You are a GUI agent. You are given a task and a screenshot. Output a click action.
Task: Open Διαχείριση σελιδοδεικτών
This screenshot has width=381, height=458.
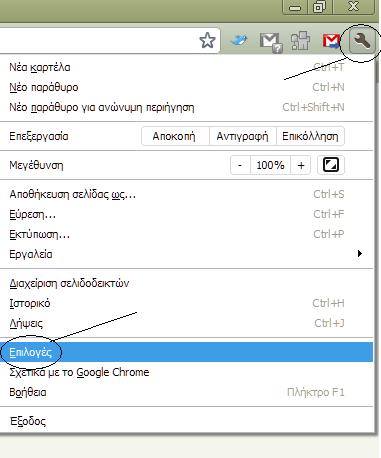(x=186, y=283)
